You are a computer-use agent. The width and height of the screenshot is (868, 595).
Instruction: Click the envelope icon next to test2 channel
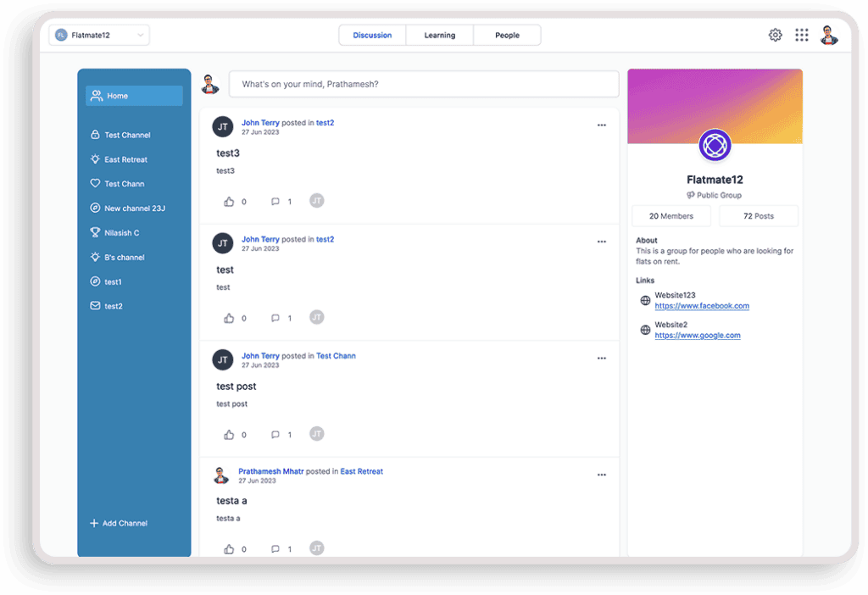95,306
